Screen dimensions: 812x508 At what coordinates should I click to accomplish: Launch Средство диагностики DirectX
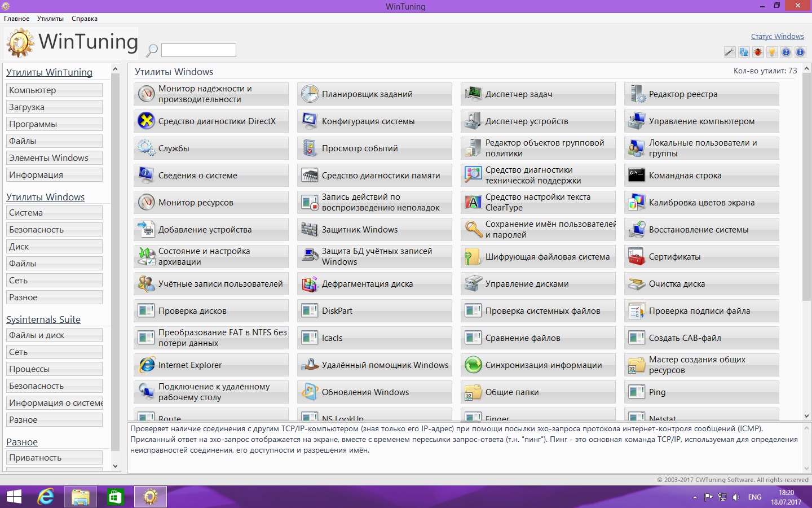211,121
